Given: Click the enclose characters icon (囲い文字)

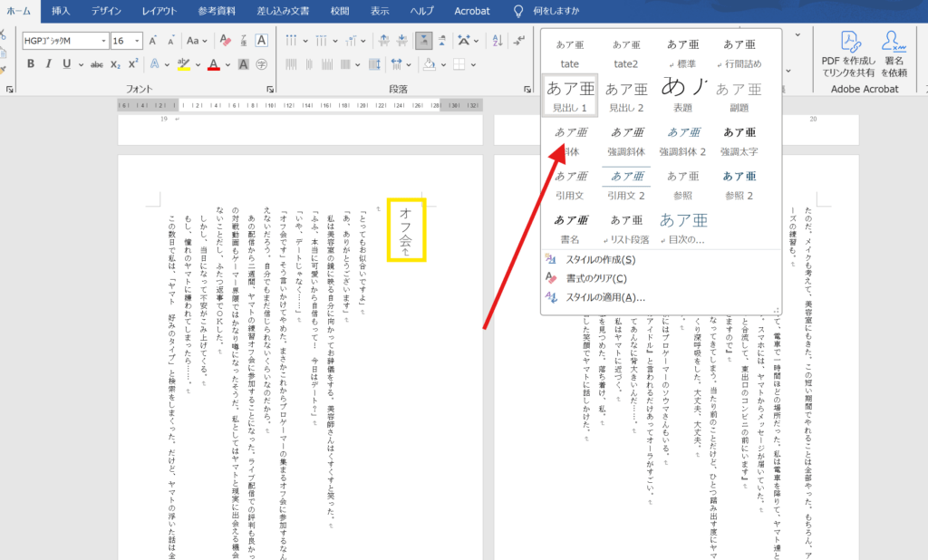Looking at the screenshot, I should coord(260,64).
